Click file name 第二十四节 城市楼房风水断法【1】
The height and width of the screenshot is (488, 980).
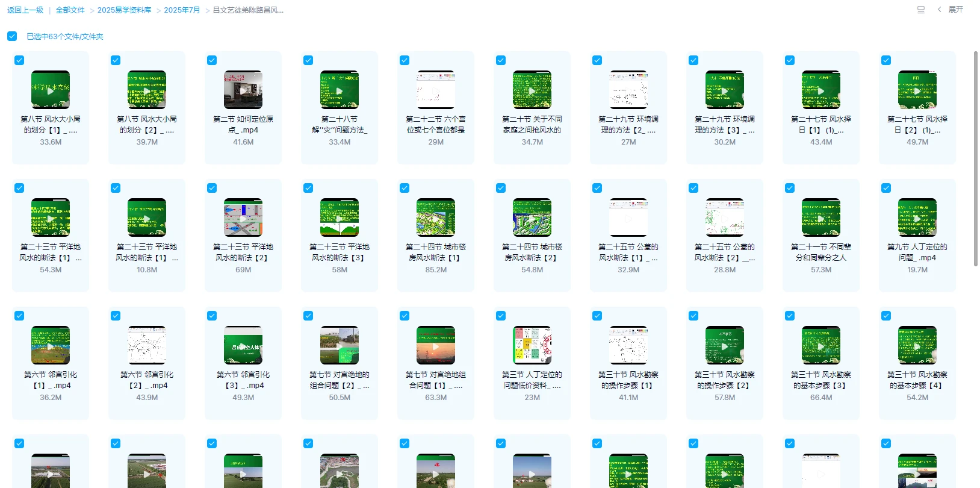(436, 252)
